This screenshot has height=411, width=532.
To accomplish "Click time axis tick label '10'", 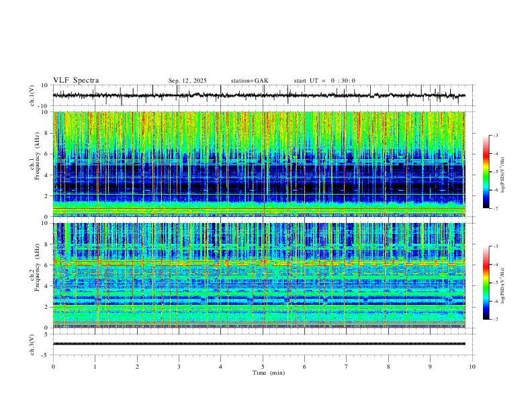I will pyautogui.click(x=472, y=367).
